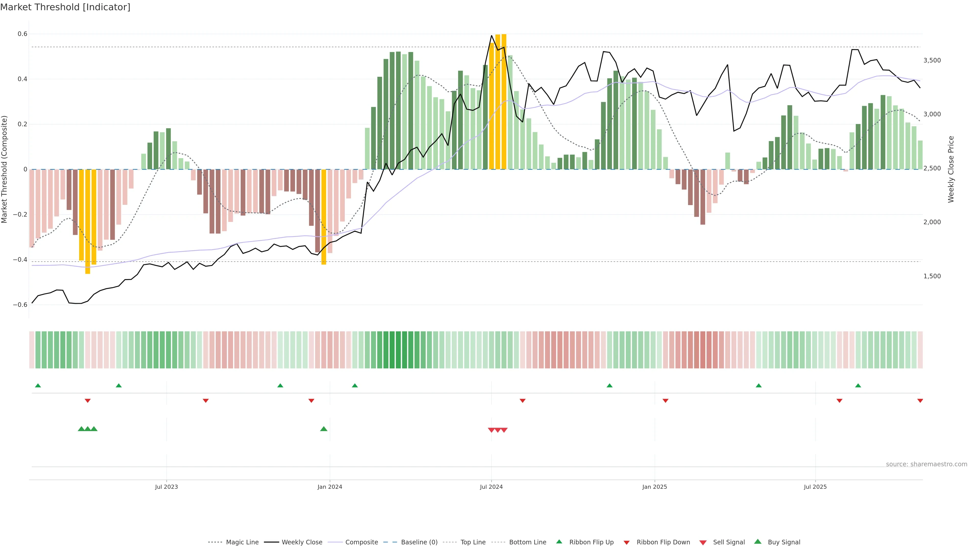The image size is (980, 551).
Task: Click the Jul 2023 x-axis label
Action: 166,487
